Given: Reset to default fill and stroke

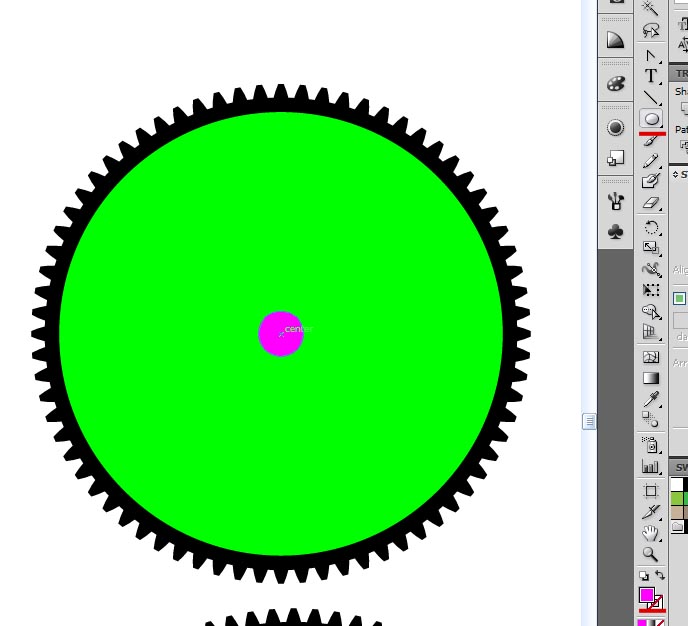Looking at the screenshot, I should (644, 576).
